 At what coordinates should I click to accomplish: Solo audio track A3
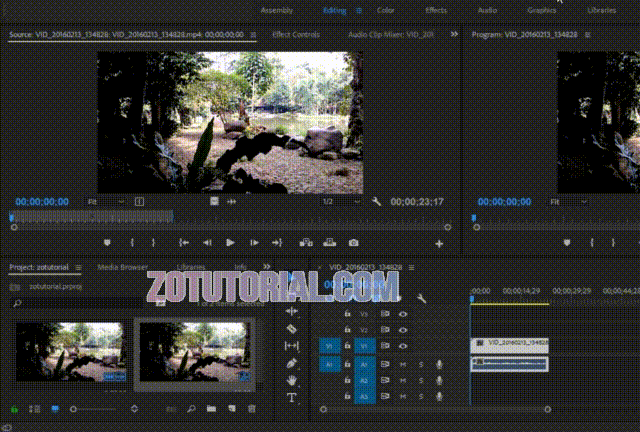pyautogui.click(x=421, y=396)
